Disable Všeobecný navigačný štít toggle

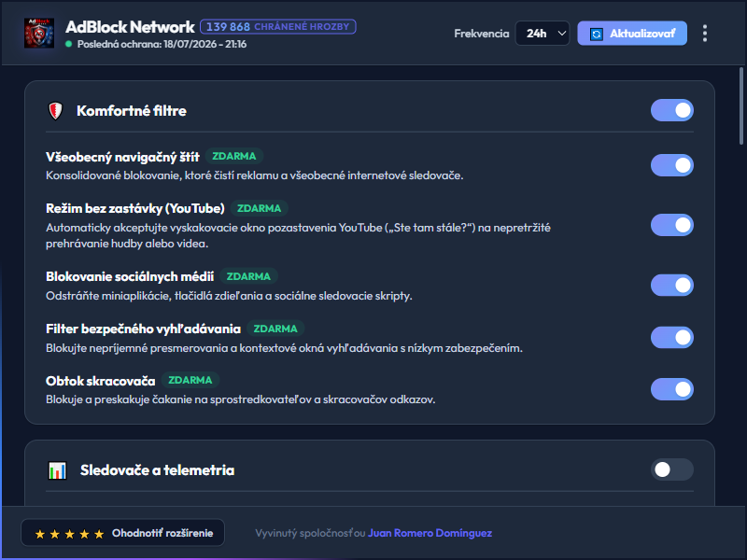671,165
